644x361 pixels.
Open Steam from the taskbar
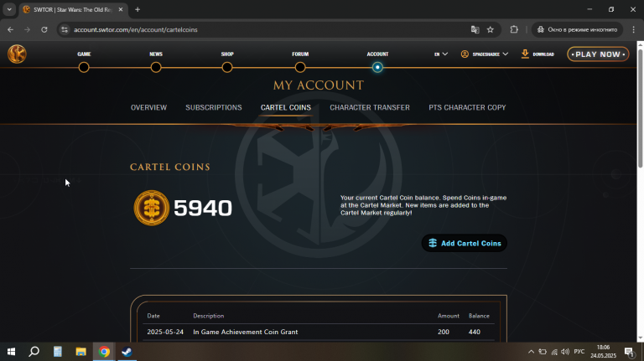tap(127, 352)
